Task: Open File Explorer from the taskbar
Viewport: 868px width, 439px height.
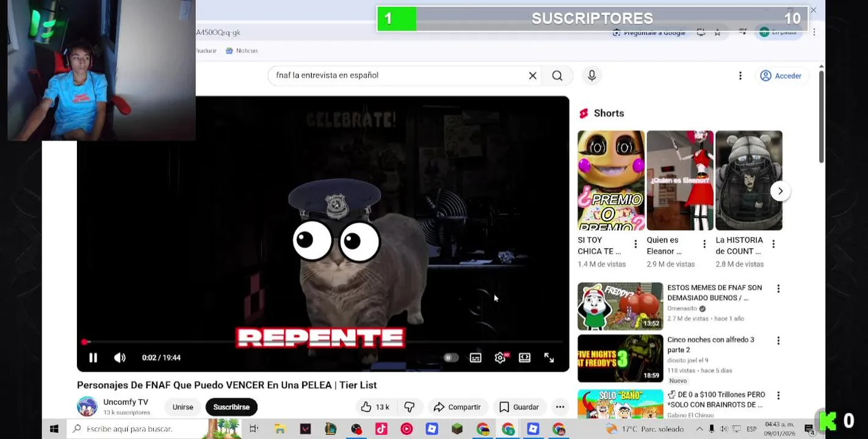Action: coord(280,429)
